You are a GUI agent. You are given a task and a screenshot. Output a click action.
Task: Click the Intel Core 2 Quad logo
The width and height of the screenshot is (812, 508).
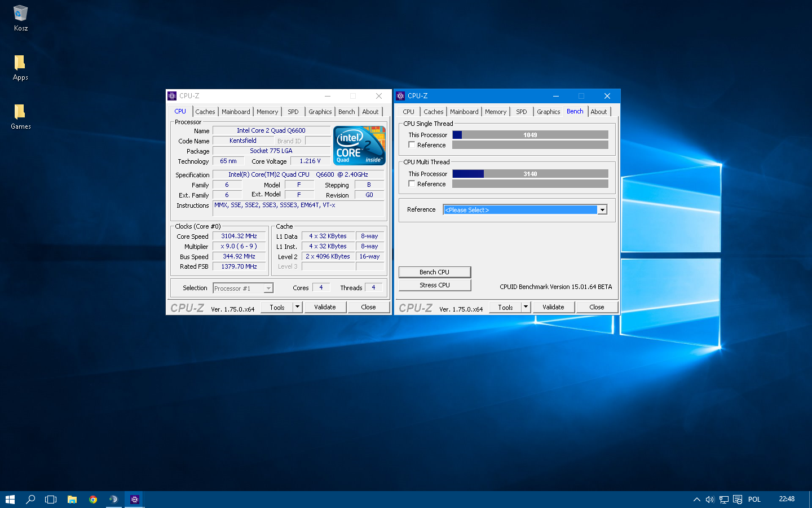pyautogui.click(x=359, y=145)
